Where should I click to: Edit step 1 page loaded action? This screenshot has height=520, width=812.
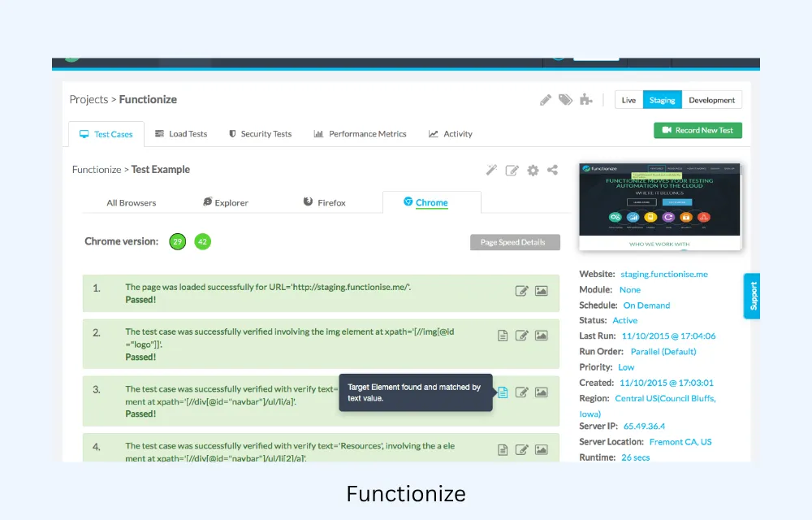pyautogui.click(x=521, y=291)
